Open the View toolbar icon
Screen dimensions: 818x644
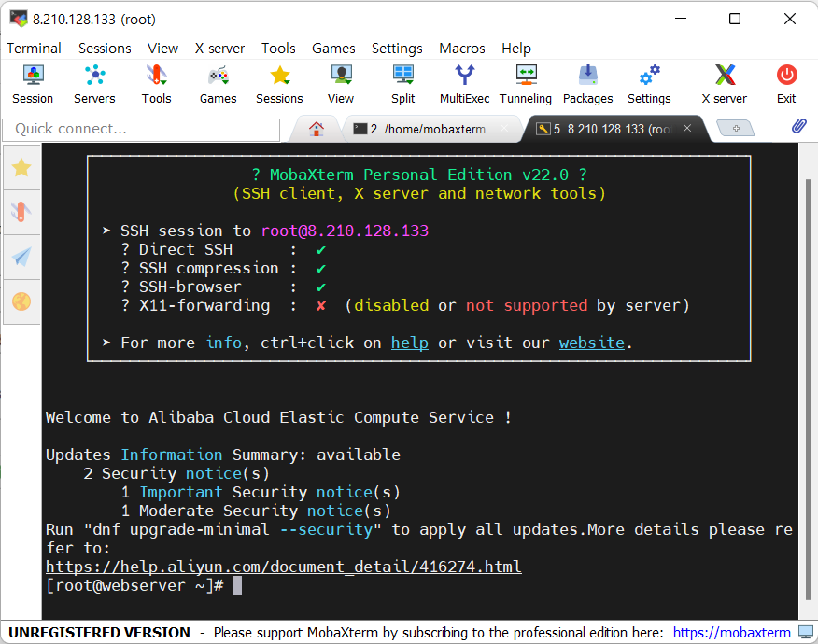(341, 84)
